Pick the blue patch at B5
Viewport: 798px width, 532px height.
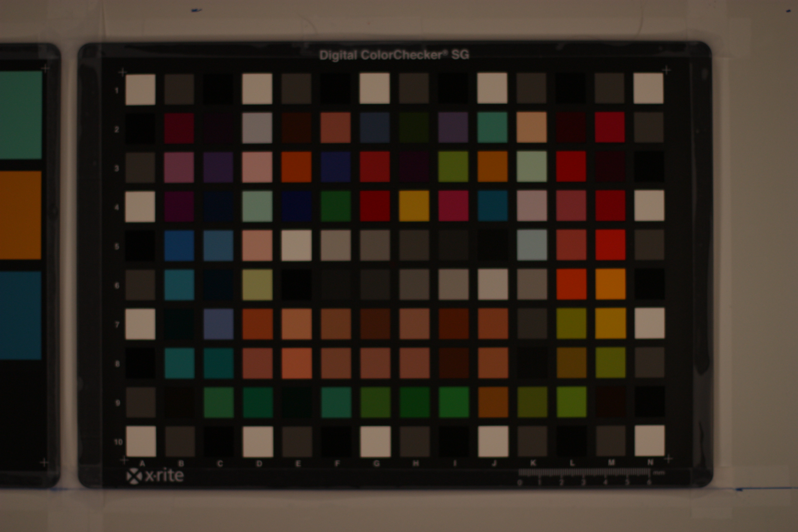[179, 246]
